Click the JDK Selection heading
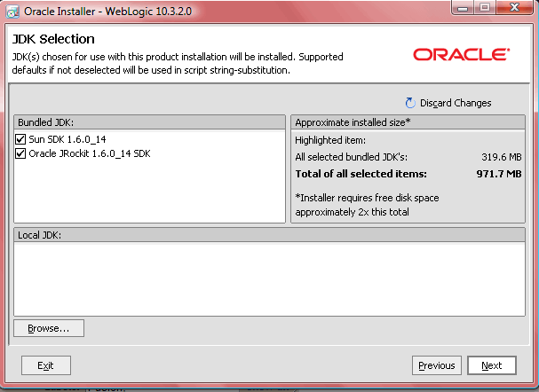The image size is (539, 392). 53,39
